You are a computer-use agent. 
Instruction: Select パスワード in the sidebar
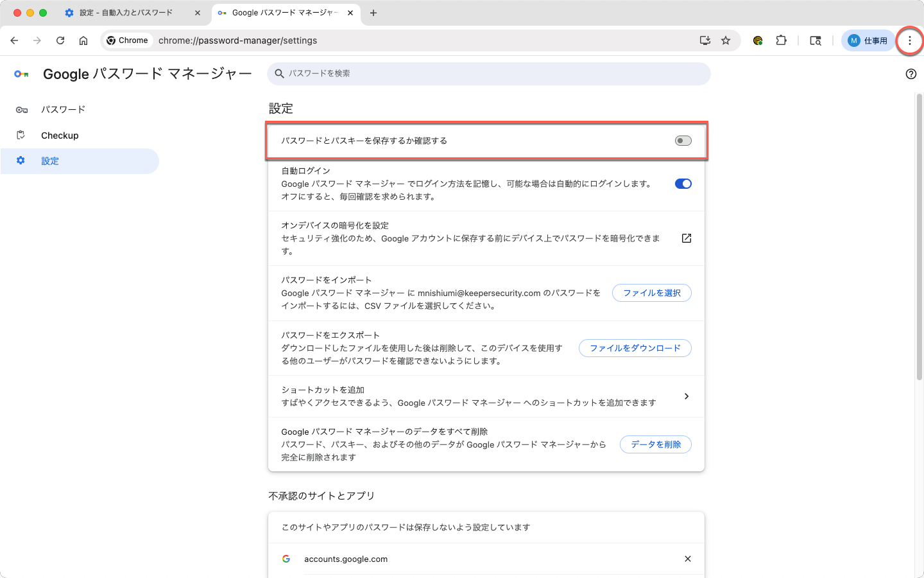click(63, 110)
